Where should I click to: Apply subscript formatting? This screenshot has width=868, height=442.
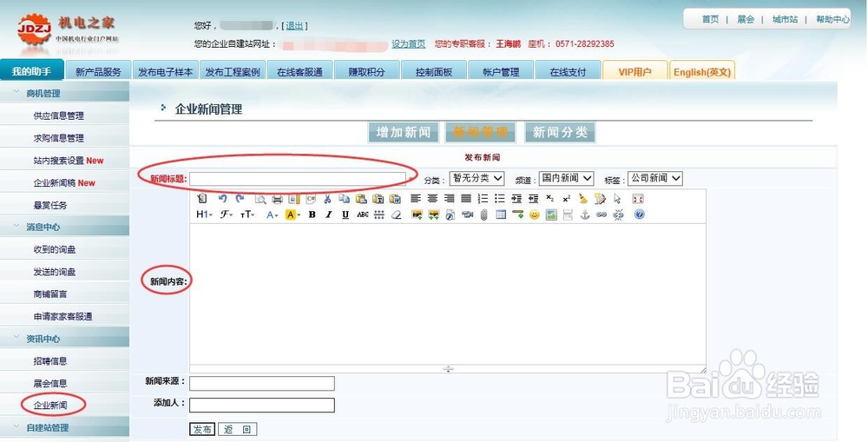pyautogui.click(x=549, y=198)
